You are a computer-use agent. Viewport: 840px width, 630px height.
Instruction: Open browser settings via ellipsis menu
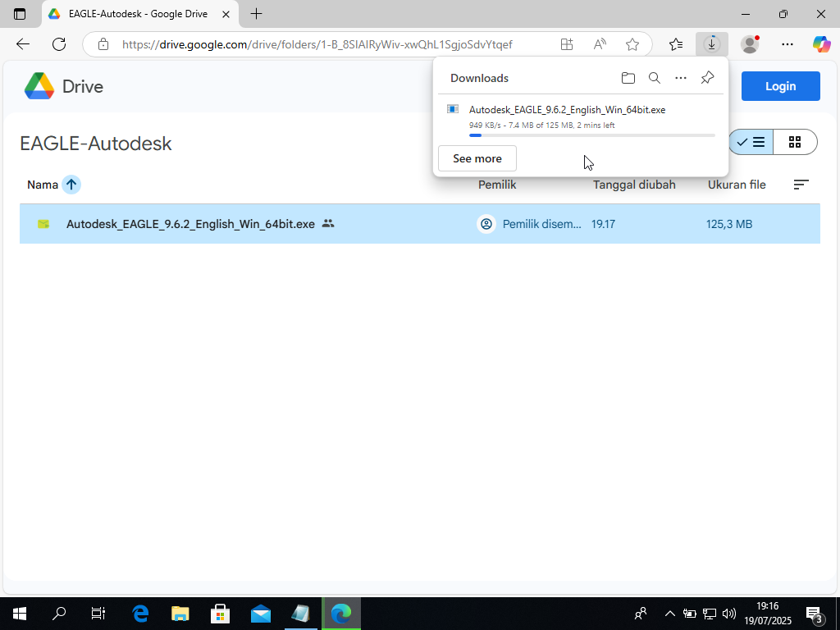[787, 44]
